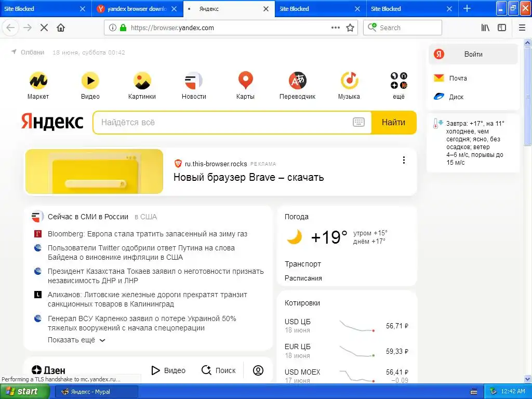
Task: Open EUR ЦБ exchange rate row
Action: tap(347, 351)
